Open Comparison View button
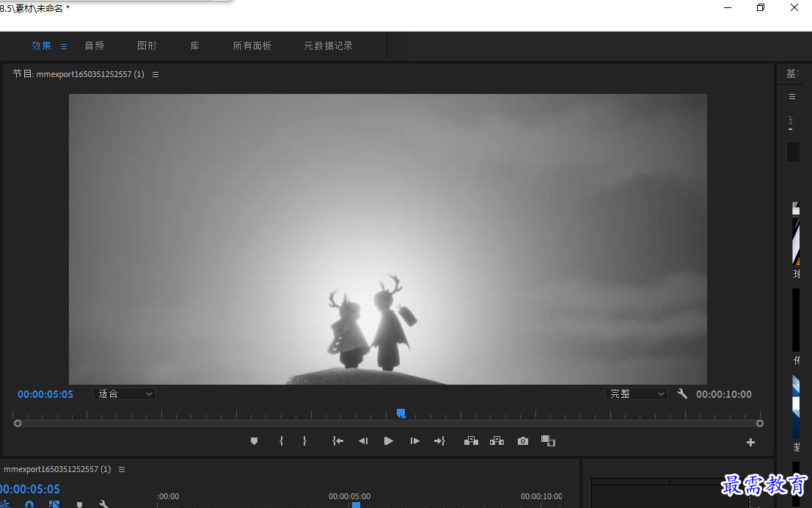Screen dimensions: 812x508 [x=548, y=441]
